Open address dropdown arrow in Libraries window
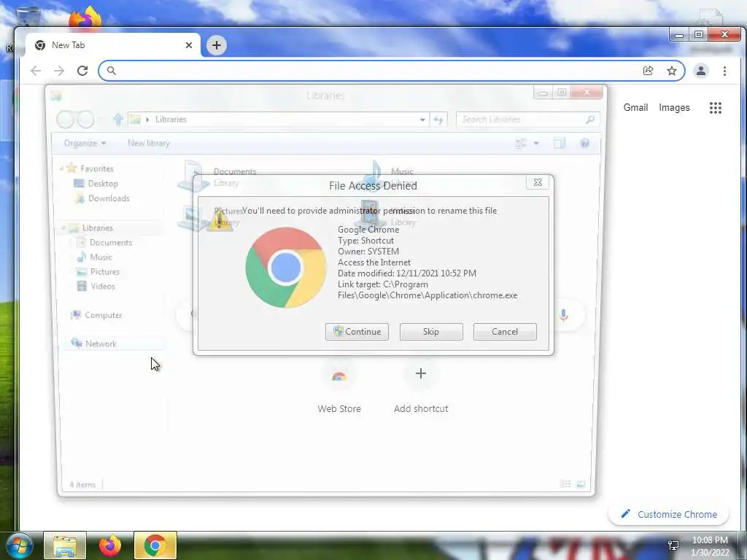 pos(422,120)
